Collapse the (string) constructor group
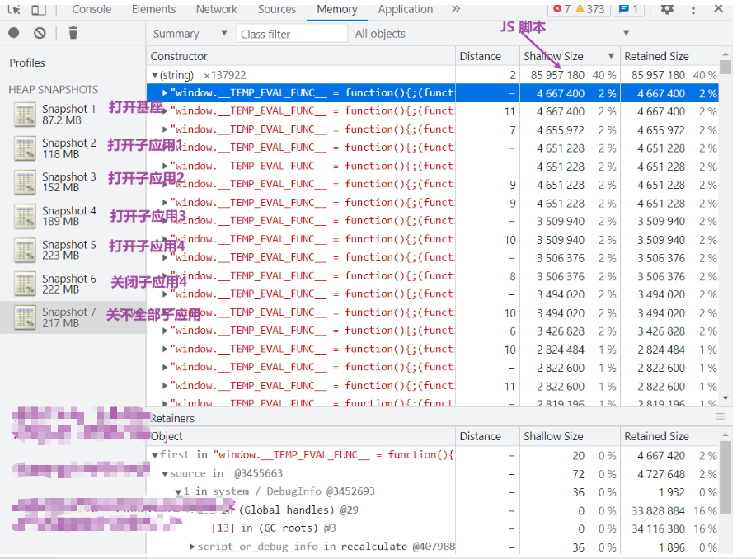 click(155, 75)
